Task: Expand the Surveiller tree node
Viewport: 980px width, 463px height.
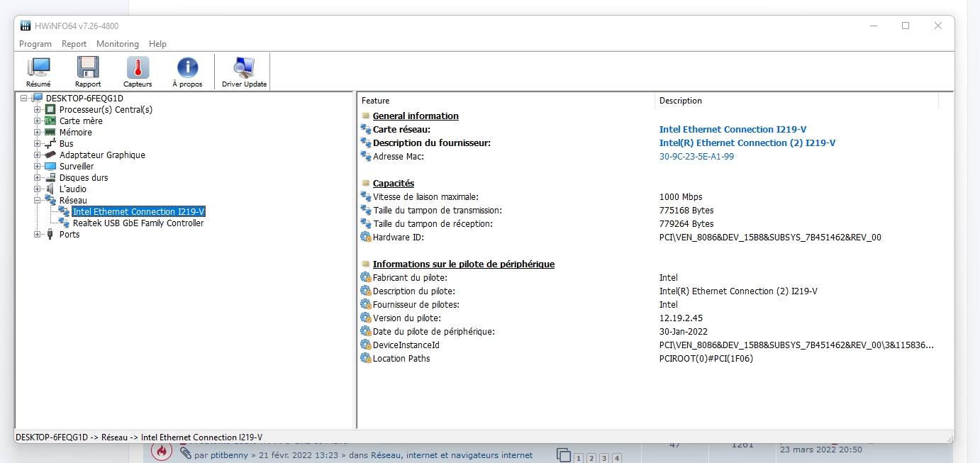Action: pos(38,167)
